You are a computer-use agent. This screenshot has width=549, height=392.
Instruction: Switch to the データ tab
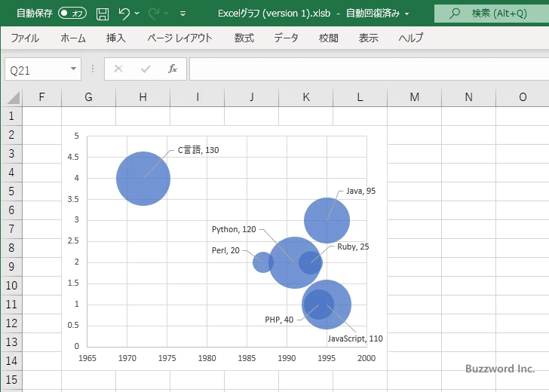(x=286, y=38)
